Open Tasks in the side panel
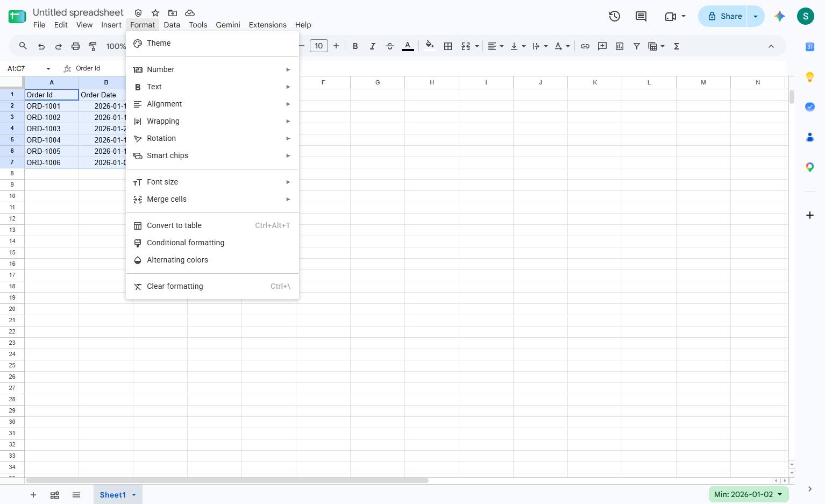 tap(810, 107)
